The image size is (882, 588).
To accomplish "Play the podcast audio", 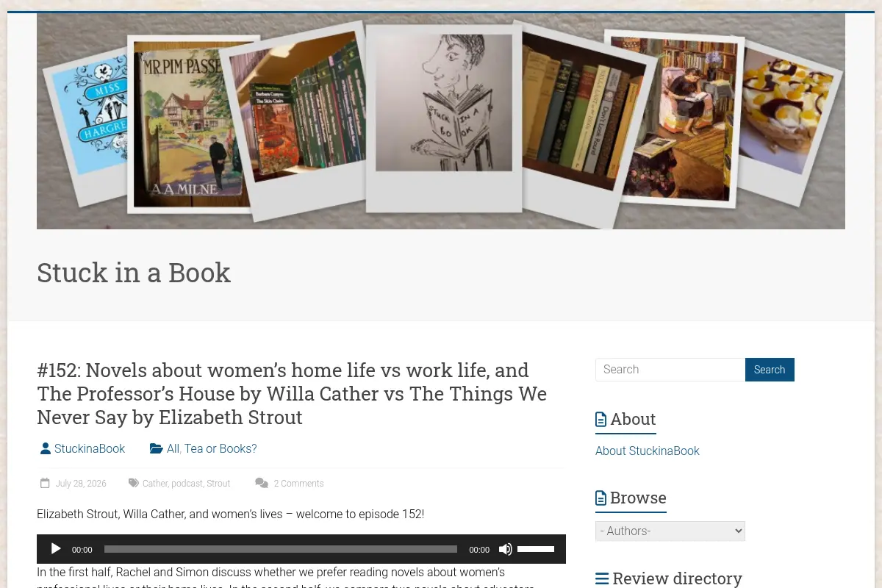I will tap(56, 549).
